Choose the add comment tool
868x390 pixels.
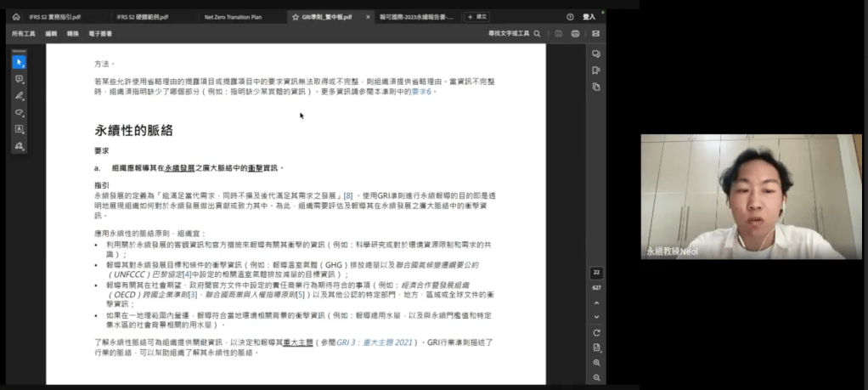19,79
